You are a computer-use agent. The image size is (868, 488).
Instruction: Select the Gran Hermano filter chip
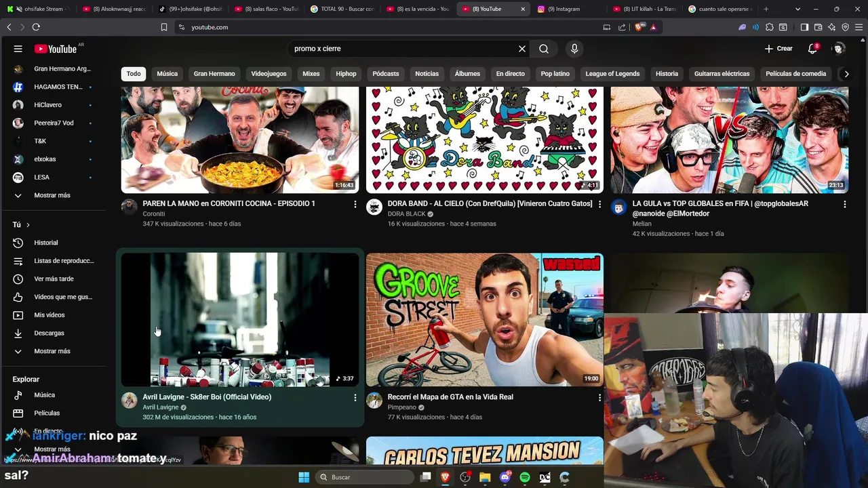[x=214, y=74]
